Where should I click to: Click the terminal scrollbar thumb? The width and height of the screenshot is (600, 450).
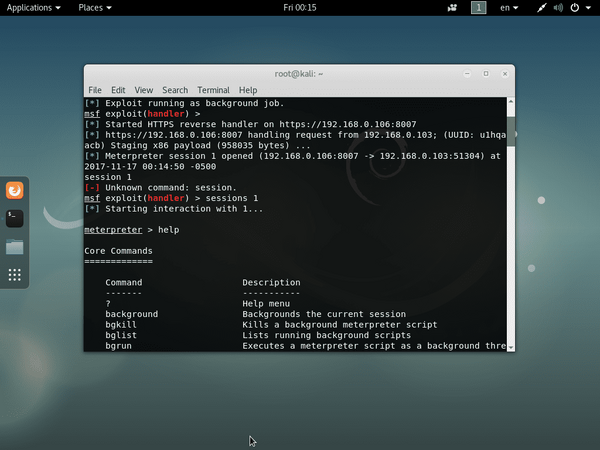coord(511,132)
